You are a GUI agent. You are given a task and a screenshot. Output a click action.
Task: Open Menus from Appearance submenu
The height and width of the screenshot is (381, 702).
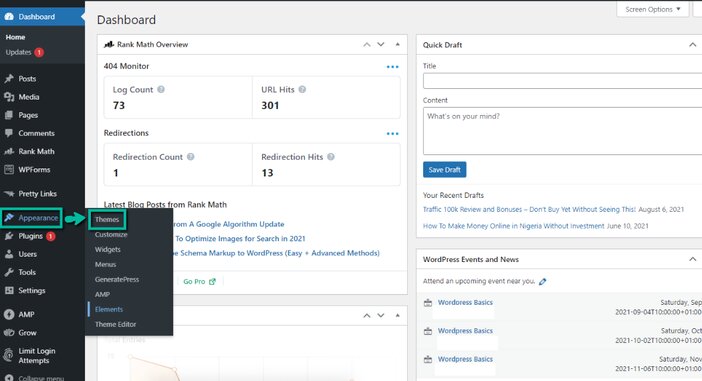point(105,265)
